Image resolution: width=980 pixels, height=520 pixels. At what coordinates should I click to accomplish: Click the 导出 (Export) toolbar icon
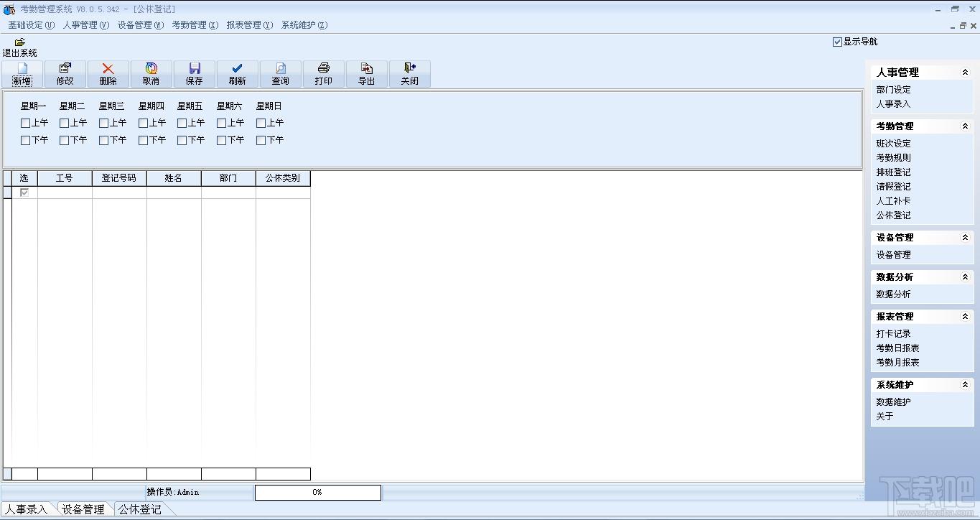[x=367, y=68]
